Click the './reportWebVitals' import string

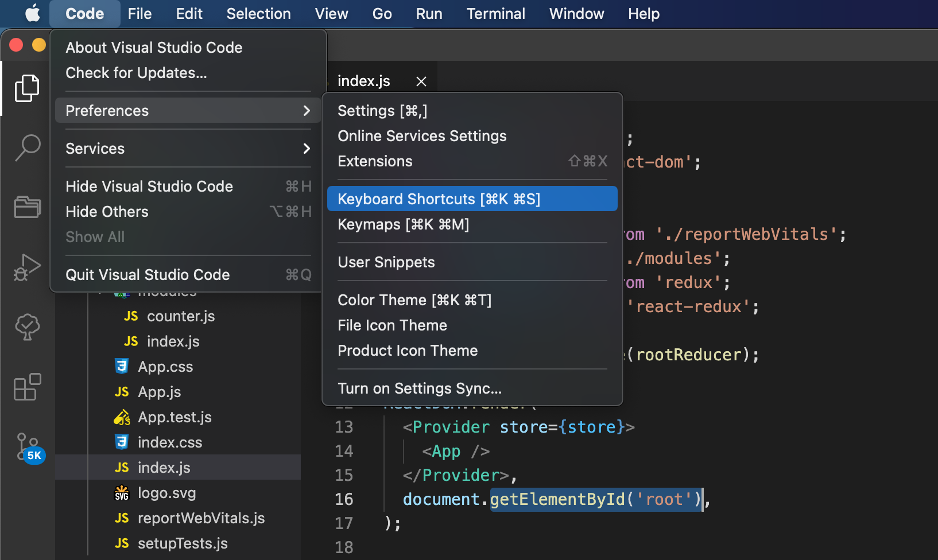coord(747,234)
